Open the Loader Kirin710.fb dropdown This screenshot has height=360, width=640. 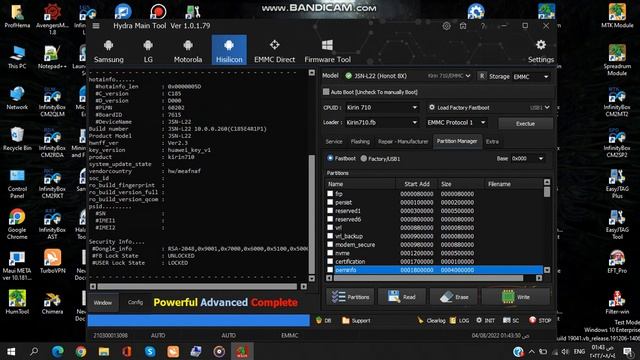pos(415,122)
